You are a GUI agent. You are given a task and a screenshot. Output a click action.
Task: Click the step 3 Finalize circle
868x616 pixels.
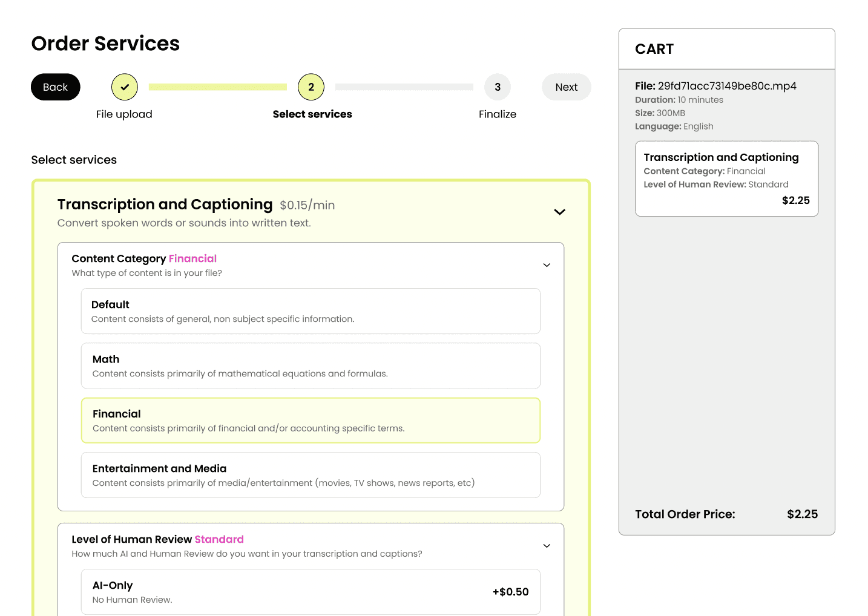498,87
